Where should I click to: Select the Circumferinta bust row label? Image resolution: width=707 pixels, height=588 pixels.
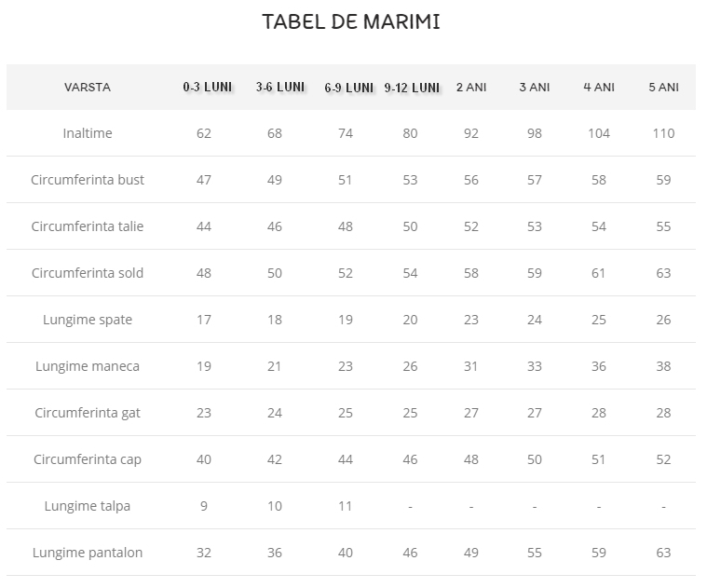pyautogui.click(x=88, y=180)
